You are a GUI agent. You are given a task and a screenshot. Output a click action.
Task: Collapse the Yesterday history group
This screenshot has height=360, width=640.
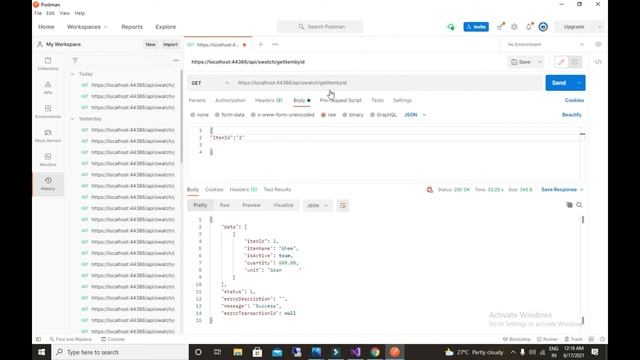pos(73,119)
